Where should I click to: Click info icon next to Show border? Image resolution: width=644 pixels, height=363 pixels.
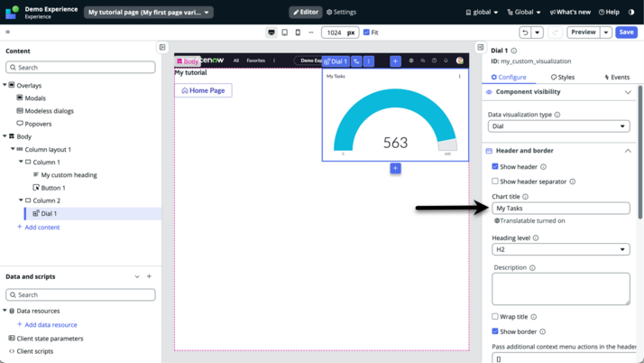(543, 331)
